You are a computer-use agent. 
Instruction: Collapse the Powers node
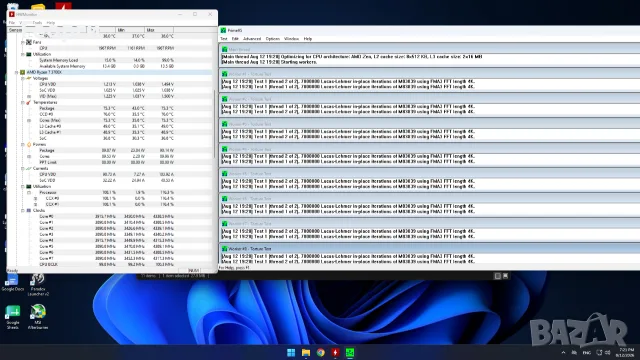23,144
